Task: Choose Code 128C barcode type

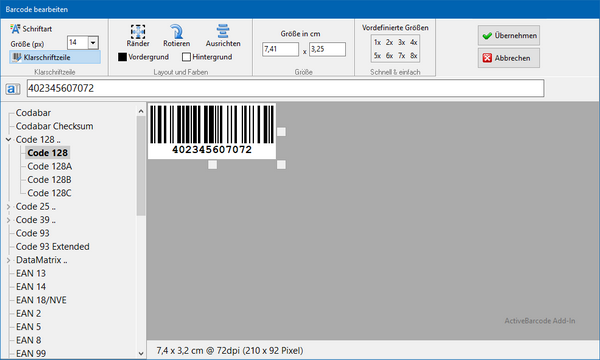Action: pos(49,193)
